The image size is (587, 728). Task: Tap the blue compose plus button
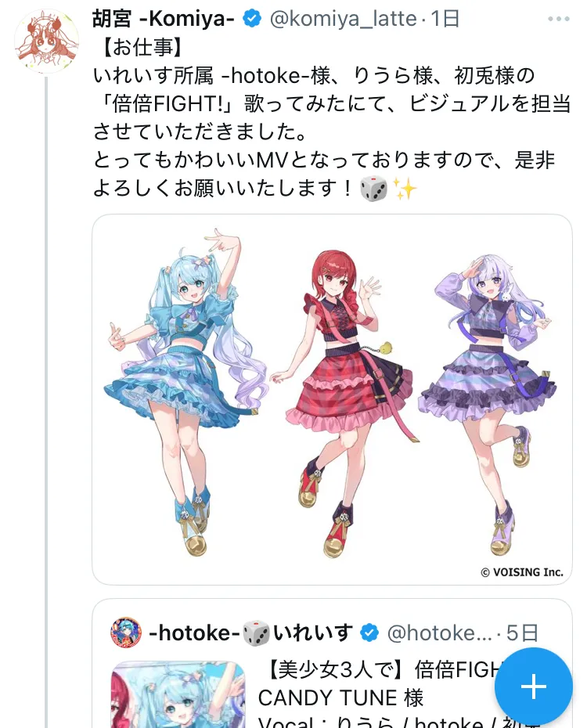point(533,687)
